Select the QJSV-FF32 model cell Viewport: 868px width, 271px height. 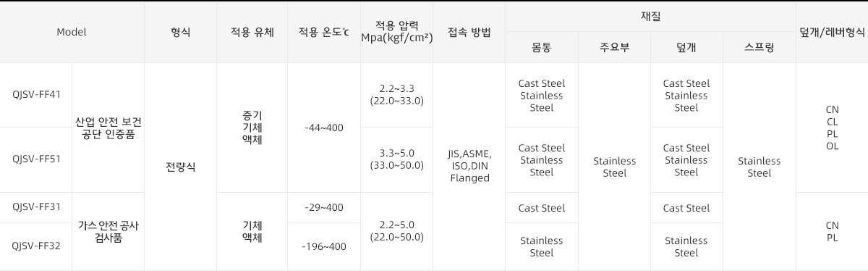click(36, 246)
